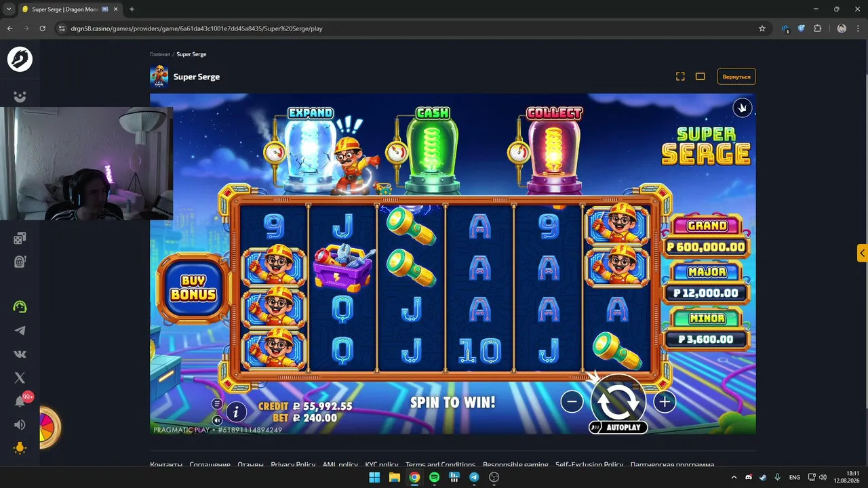Open the Dragon Money logo home icon
The image size is (868, 488).
[x=20, y=59]
